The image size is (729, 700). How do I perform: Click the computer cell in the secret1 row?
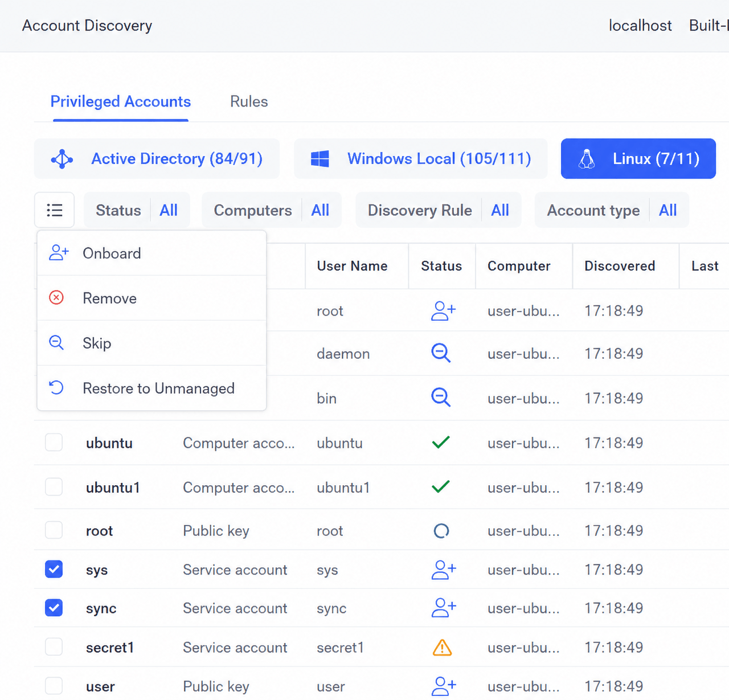[523, 648]
